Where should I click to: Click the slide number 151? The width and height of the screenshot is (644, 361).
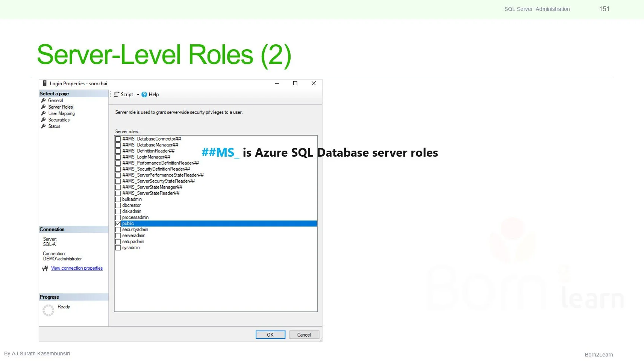coord(605,9)
